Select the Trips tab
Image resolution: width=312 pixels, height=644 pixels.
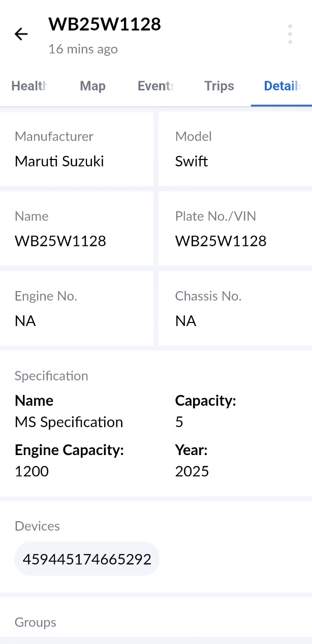[219, 86]
